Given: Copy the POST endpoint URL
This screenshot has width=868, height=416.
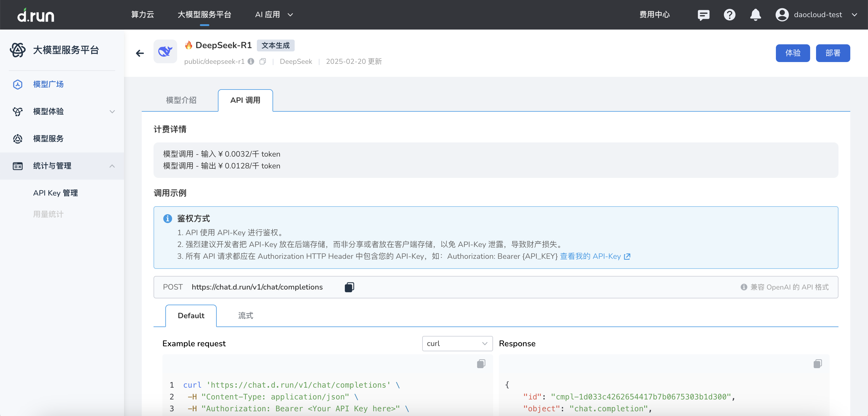Looking at the screenshot, I should click(349, 287).
